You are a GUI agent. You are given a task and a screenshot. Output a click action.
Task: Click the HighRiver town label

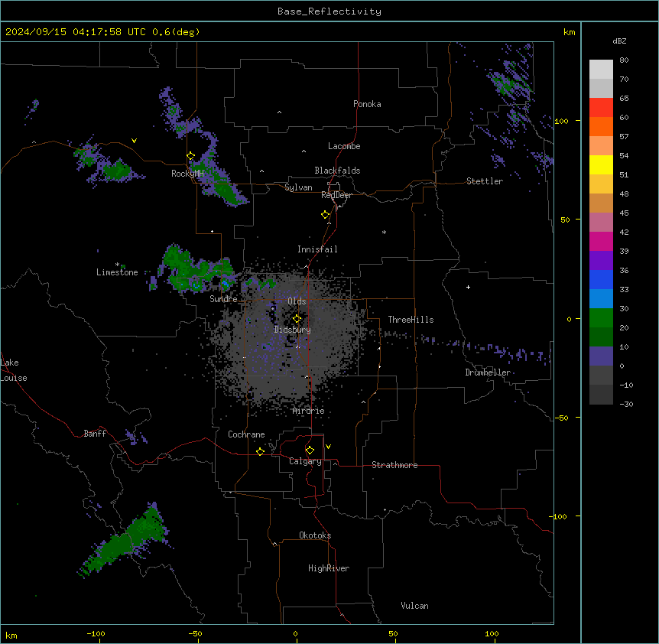pos(329,568)
